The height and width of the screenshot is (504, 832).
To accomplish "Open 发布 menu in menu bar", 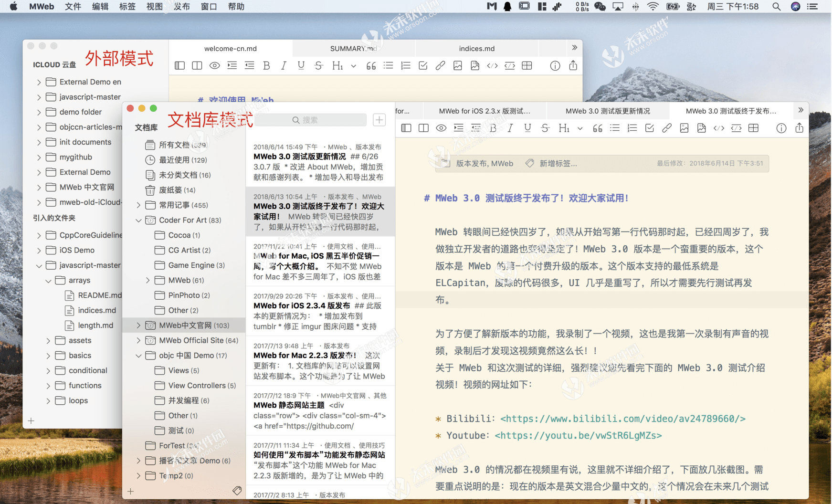I will (181, 7).
